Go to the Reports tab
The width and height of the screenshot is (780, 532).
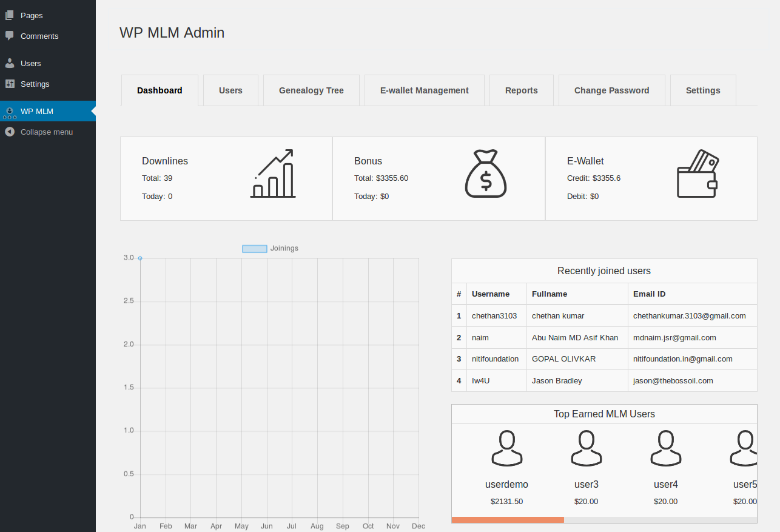(x=522, y=90)
